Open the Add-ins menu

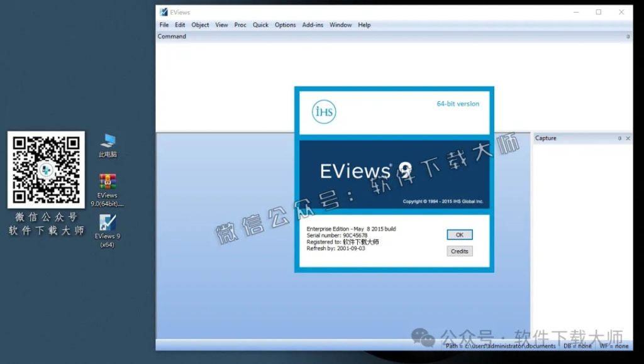point(313,25)
